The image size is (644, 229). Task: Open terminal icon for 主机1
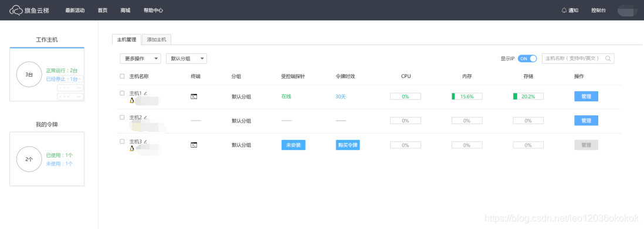click(194, 97)
